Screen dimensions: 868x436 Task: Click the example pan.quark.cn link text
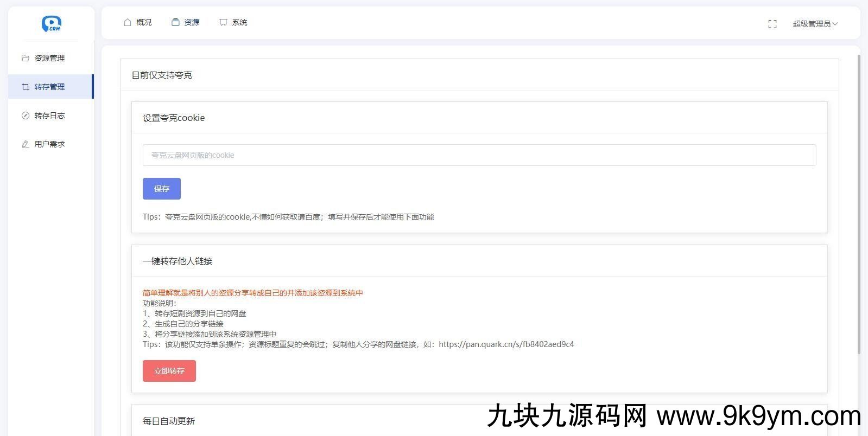tap(506, 344)
